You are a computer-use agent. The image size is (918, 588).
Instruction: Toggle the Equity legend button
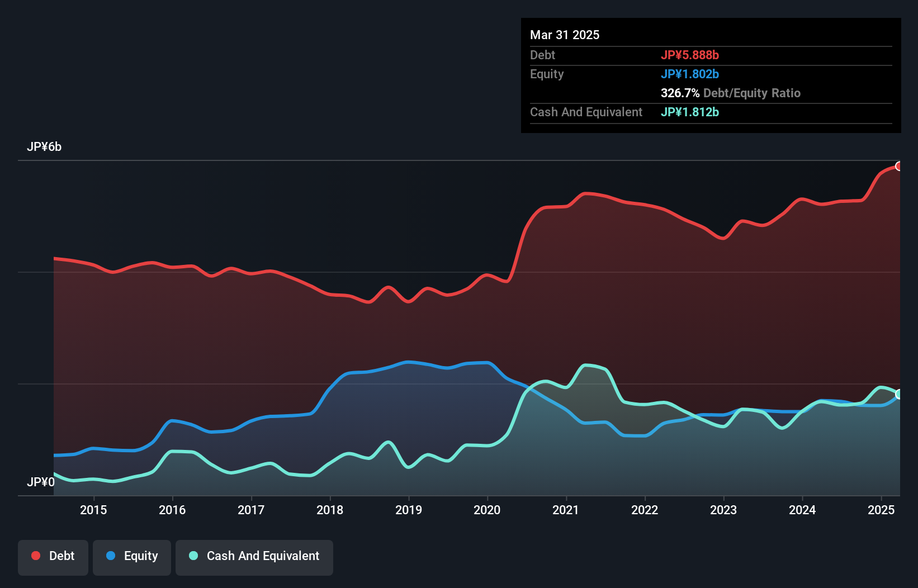coord(132,557)
